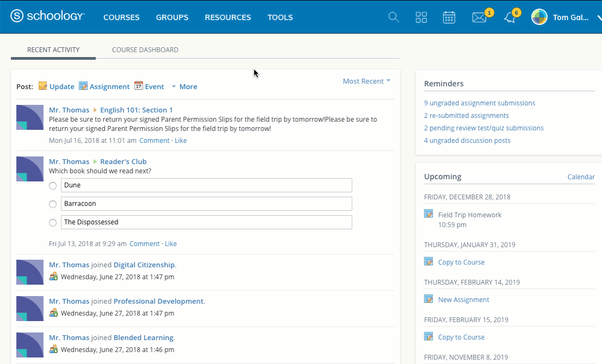This screenshot has width=602, height=364.
Task: Click Tom's profile avatar picture
Action: pyautogui.click(x=539, y=17)
